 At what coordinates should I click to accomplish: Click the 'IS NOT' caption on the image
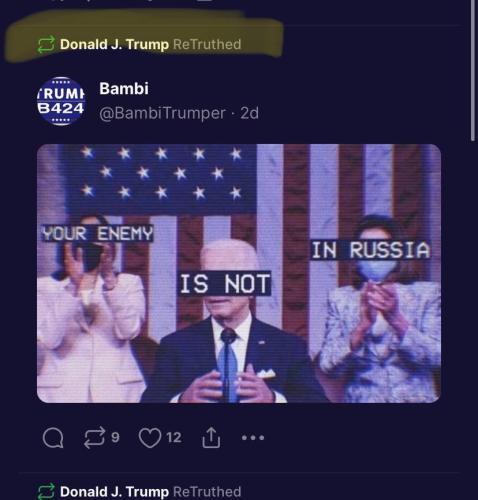[x=224, y=283]
